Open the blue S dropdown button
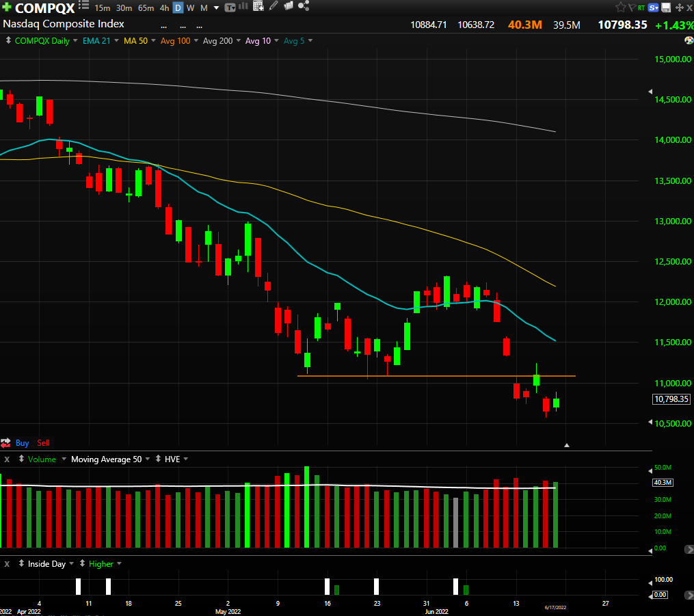The image size is (694, 616). 653,8
